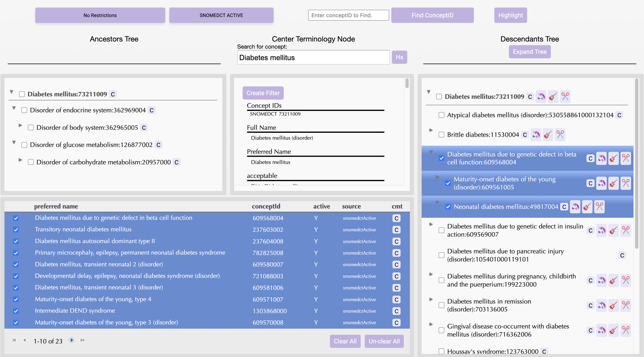Click unicorn icon next to Brittle diabetes
644x357 pixels.
536,135
